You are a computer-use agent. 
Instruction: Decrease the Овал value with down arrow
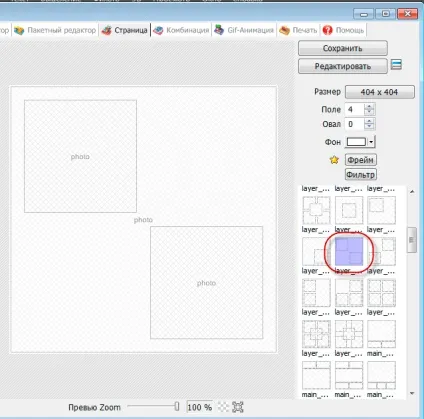(x=369, y=127)
